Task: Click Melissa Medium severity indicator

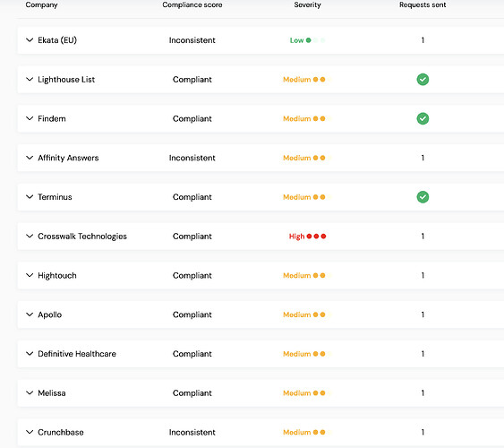Action: point(307,393)
